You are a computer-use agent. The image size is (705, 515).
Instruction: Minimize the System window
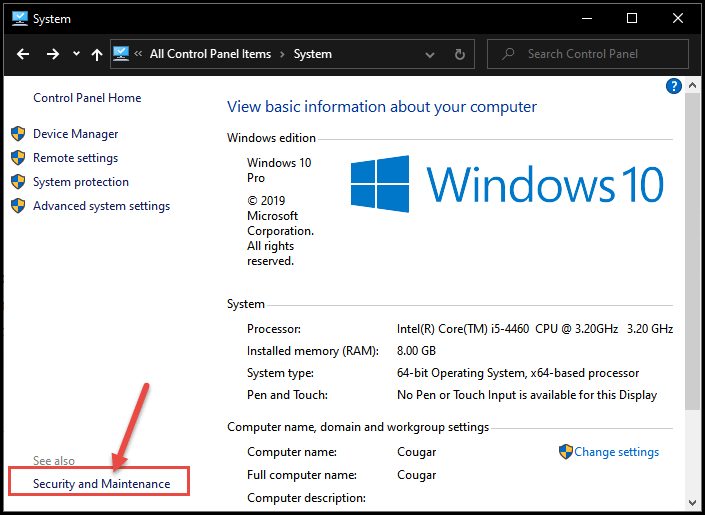(587, 18)
